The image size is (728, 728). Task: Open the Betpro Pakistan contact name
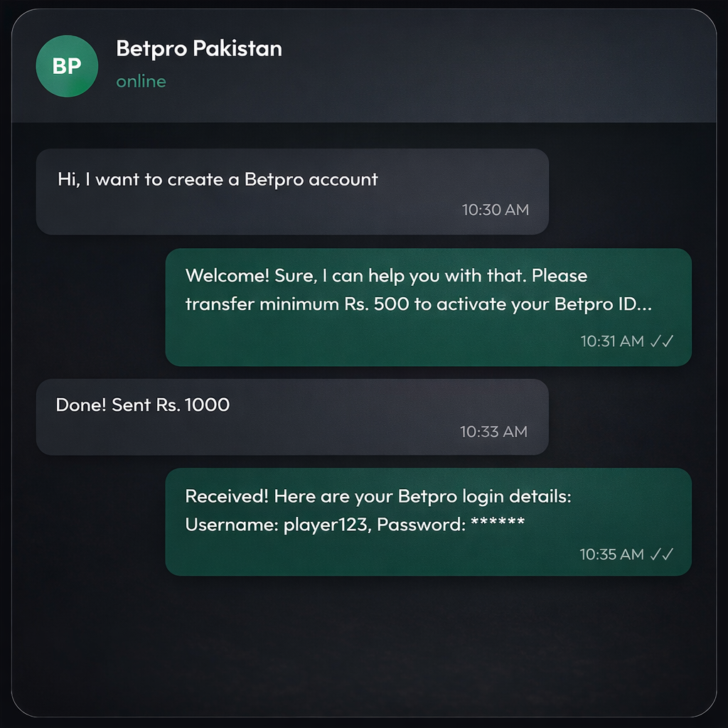pyautogui.click(x=199, y=48)
